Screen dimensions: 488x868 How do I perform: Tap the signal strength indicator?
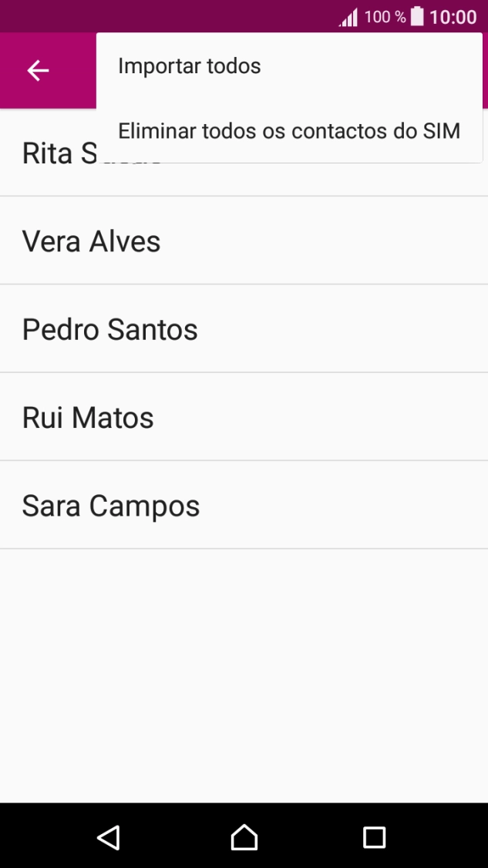(x=346, y=15)
